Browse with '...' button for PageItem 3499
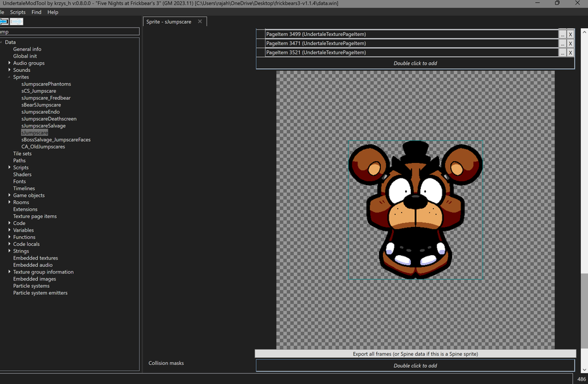Image resolution: width=588 pixels, height=384 pixels. pyautogui.click(x=563, y=34)
